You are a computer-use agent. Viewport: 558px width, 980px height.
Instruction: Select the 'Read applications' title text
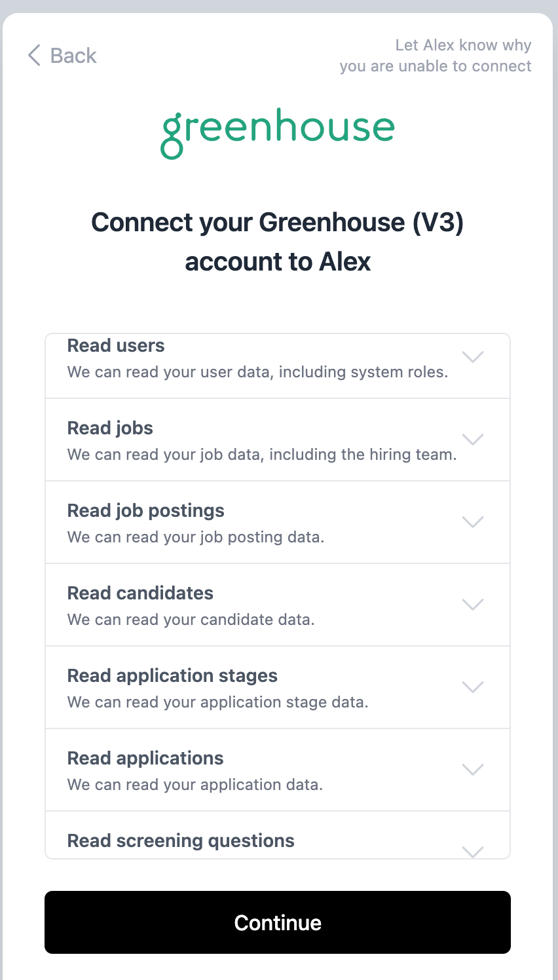(x=145, y=759)
